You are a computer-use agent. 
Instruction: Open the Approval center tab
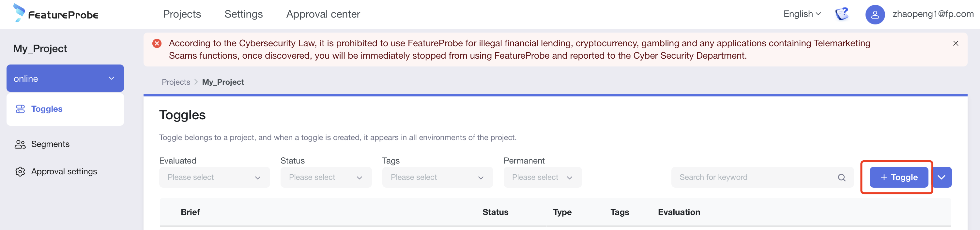[x=323, y=14]
